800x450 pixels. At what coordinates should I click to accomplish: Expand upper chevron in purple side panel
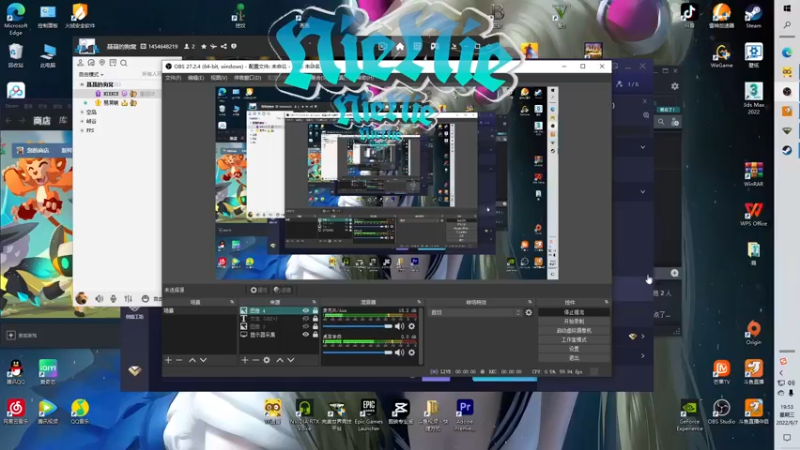(643, 147)
